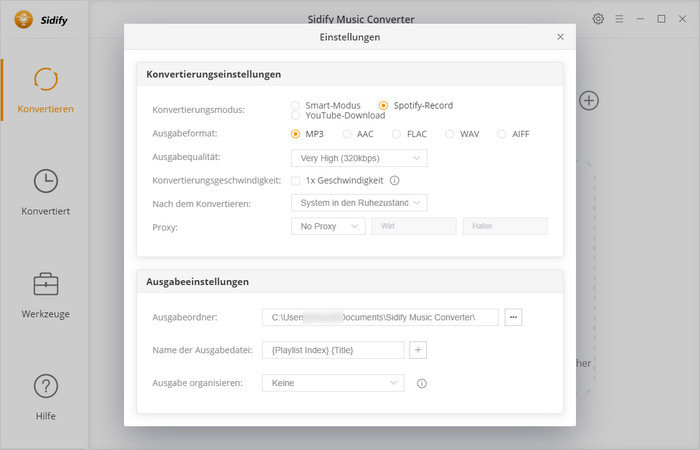Screen dimensions: 700x450
Task: Open the Nach dem Konvertieren dropdown
Action: point(359,203)
